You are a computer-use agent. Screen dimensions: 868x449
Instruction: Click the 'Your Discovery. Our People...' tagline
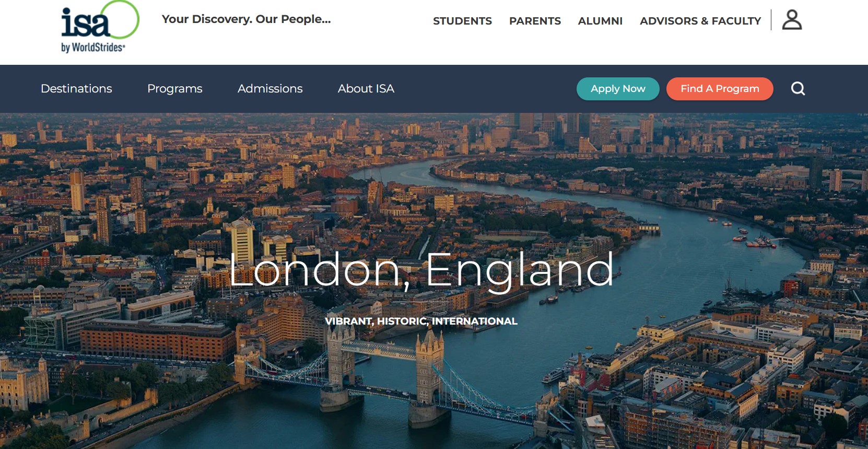[x=246, y=19]
